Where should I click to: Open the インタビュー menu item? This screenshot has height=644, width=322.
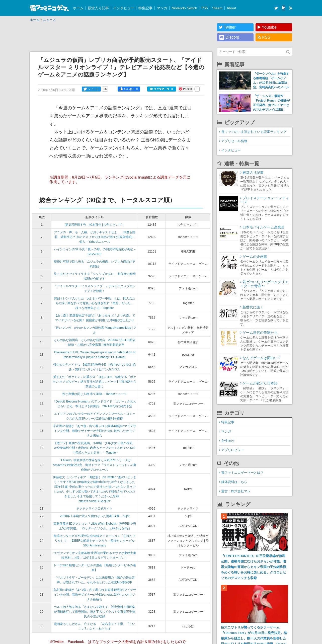(124, 8)
